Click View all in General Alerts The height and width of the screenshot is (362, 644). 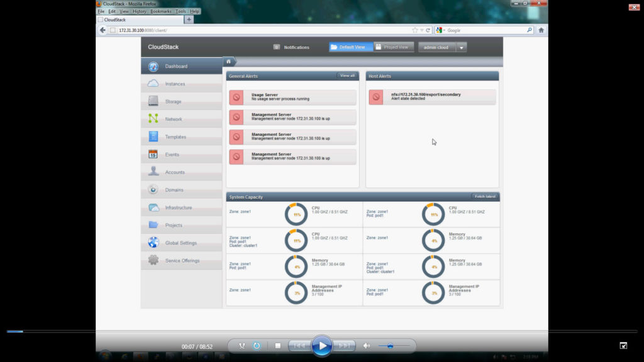[x=347, y=75]
